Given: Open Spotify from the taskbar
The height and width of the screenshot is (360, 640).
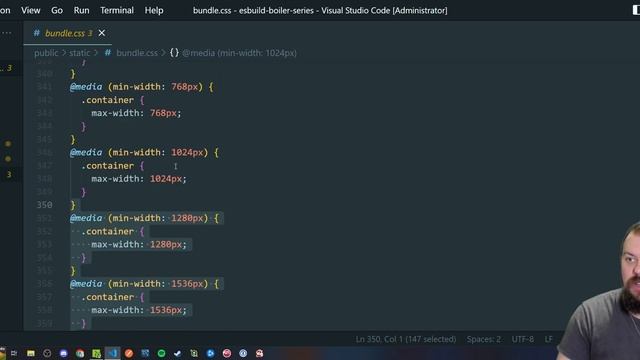Looking at the screenshot, I should (x=161, y=353).
